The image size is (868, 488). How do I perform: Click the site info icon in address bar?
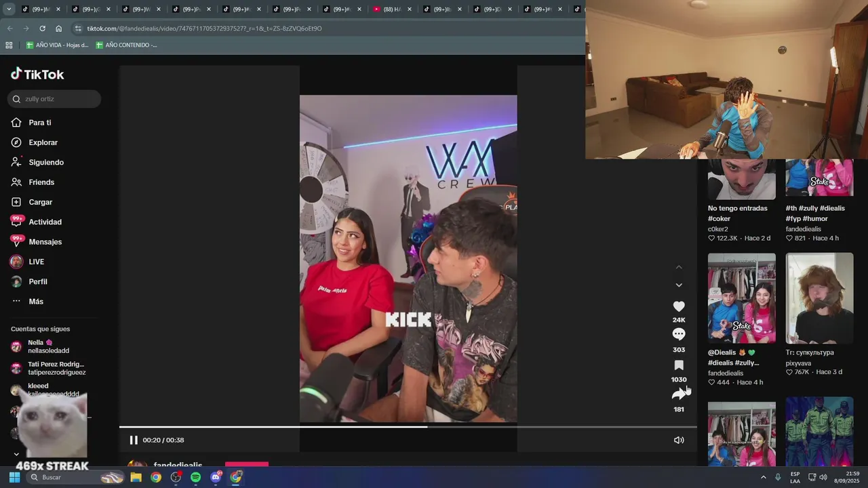click(78, 28)
